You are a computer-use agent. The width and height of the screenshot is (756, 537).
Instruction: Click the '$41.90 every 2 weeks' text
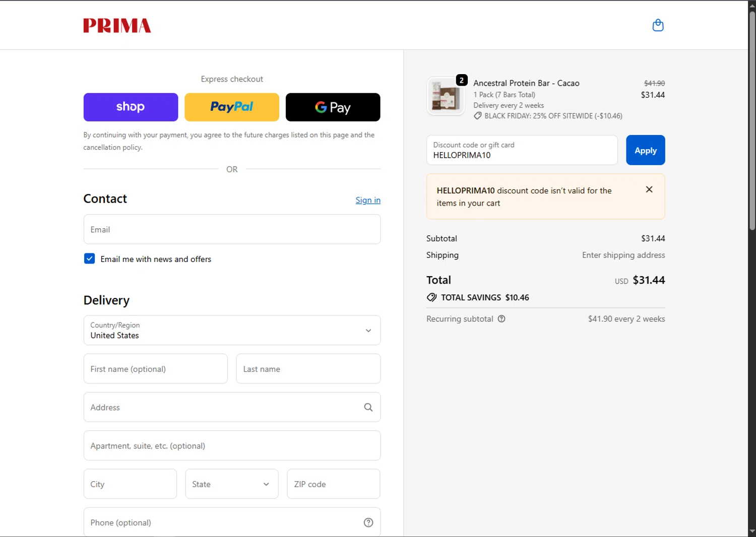(x=626, y=319)
